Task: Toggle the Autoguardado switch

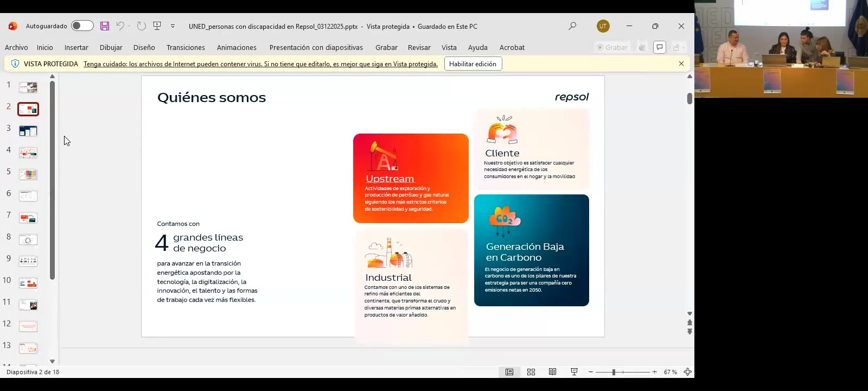Action: coord(82,26)
